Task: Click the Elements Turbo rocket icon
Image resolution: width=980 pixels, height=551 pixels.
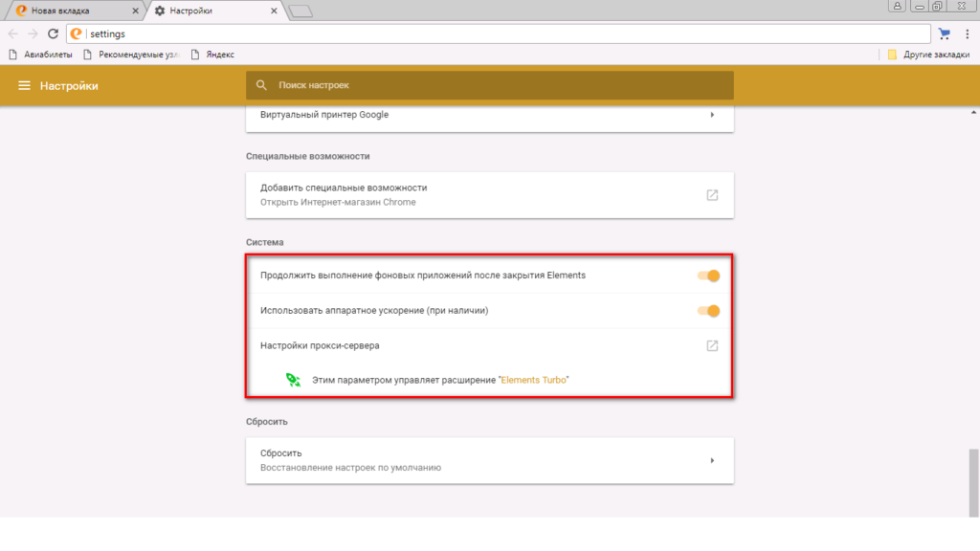Action: pos(293,380)
